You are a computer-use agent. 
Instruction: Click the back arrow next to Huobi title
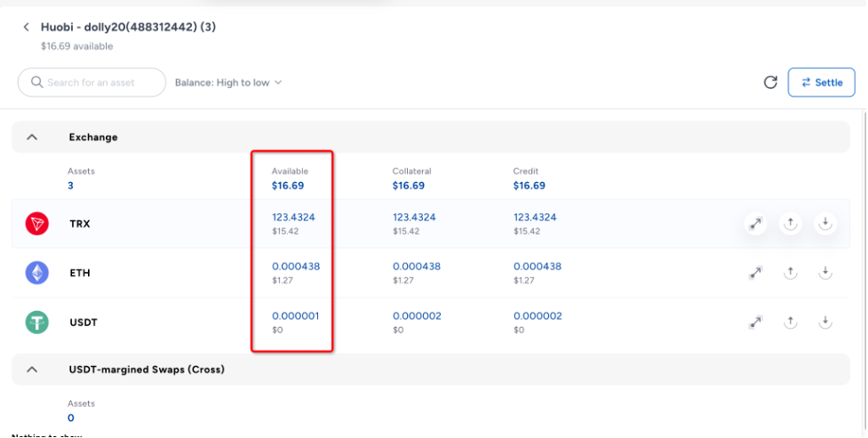27,28
